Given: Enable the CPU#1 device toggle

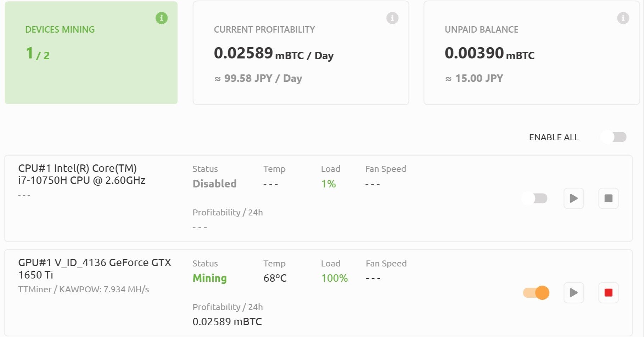Looking at the screenshot, I should click(535, 198).
